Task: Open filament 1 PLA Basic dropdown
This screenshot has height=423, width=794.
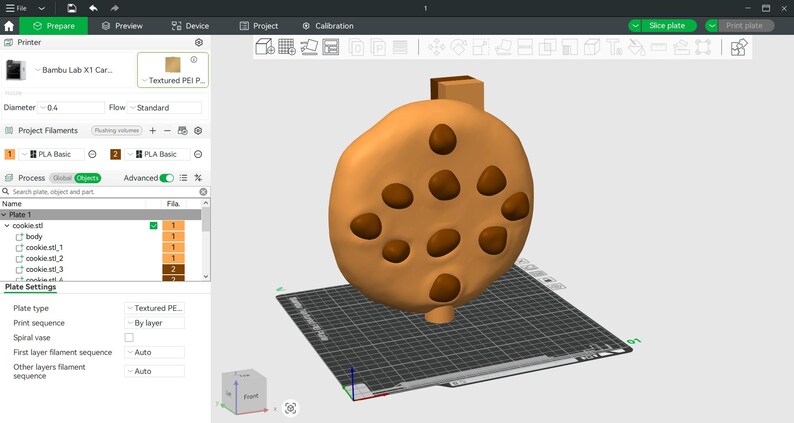Action: 51,154
